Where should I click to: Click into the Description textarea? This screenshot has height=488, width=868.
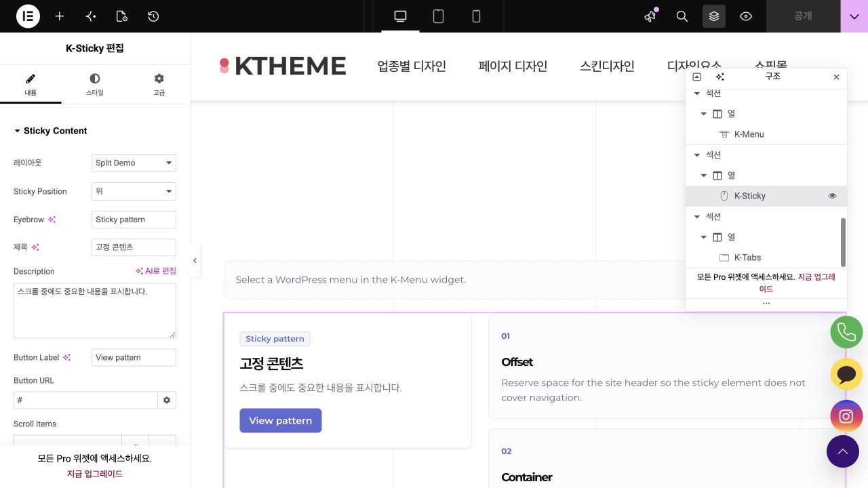(x=95, y=311)
